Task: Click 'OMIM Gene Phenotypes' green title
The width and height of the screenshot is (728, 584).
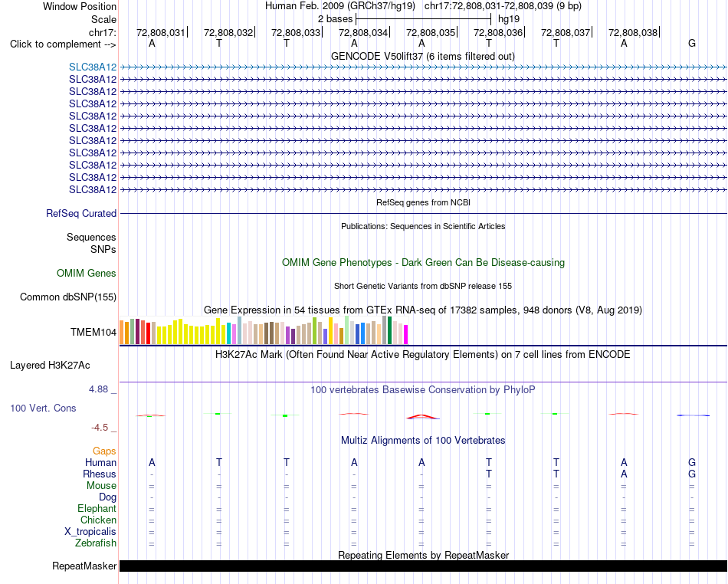Action: point(423,262)
